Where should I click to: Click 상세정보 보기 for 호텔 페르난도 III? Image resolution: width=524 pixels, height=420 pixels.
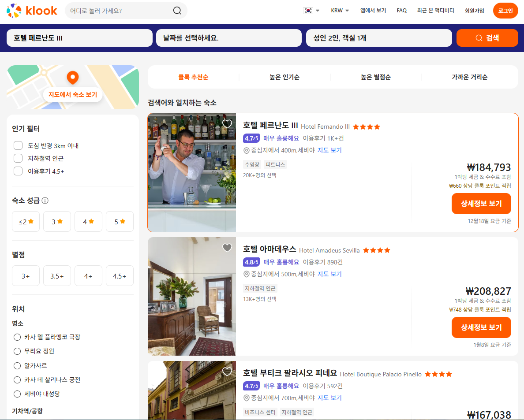point(481,204)
